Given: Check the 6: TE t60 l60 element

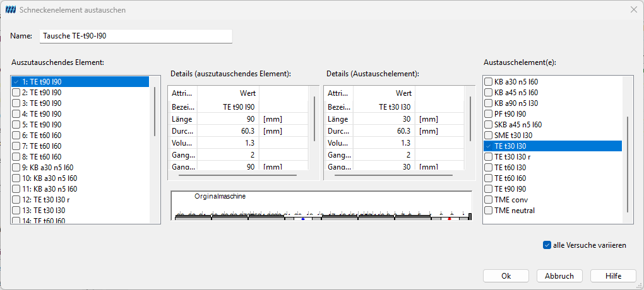Looking at the screenshot, I should tap(16, 136).
